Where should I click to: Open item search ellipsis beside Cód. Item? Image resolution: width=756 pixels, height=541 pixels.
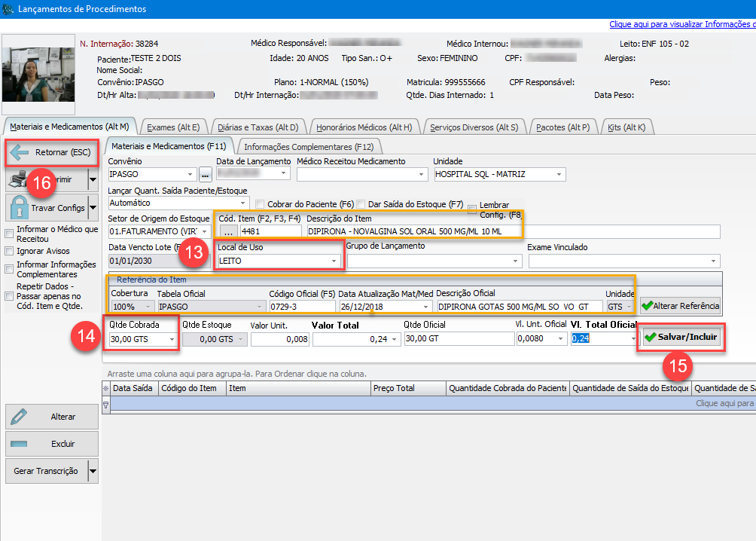(227, 231)
